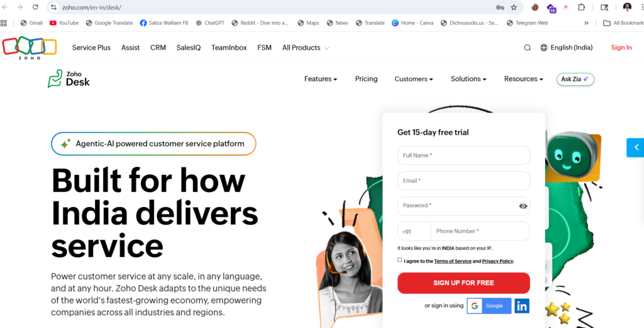Focus the Full Name input field

464,156
